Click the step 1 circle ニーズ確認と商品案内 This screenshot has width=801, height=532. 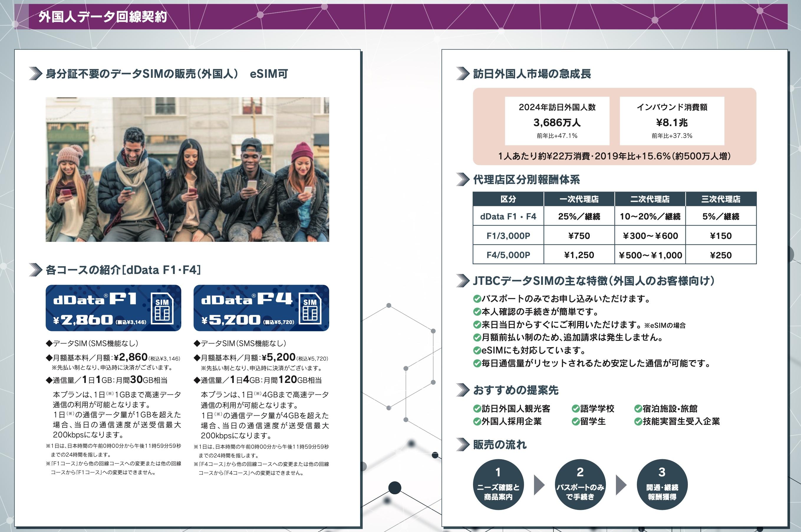pos(498,485)
